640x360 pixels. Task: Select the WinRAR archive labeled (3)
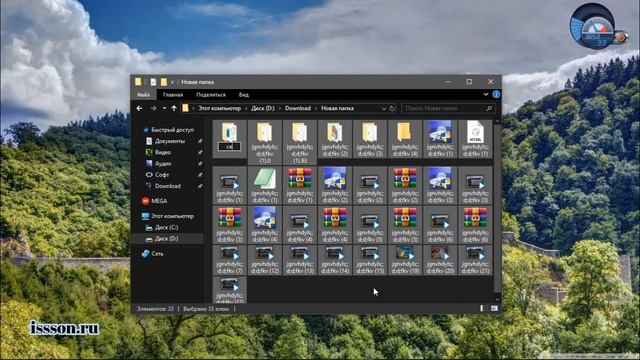(230, 225)
